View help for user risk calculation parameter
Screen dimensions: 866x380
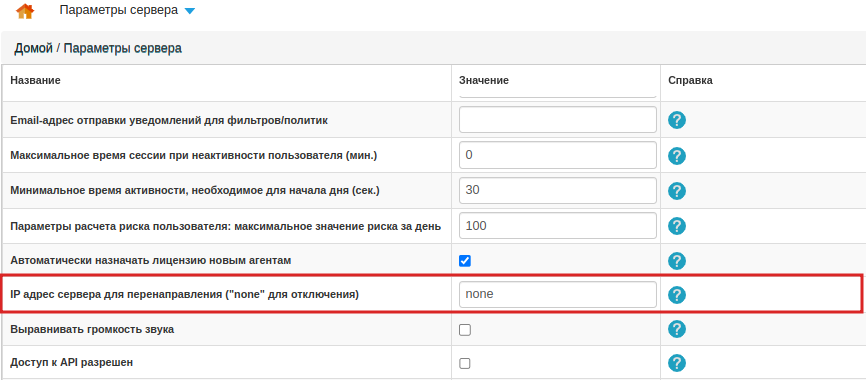pyautogui.click(x=677, y=226)
